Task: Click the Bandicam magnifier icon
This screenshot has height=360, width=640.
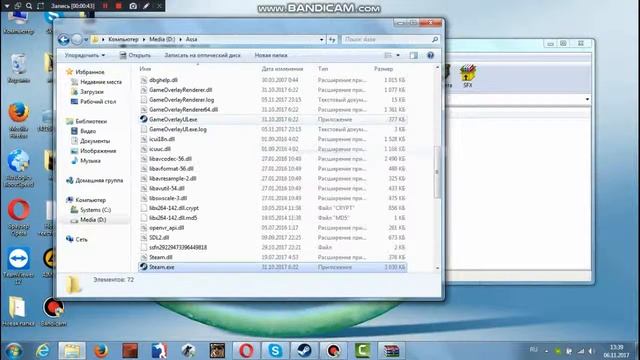Action: (x=29, y=6)
